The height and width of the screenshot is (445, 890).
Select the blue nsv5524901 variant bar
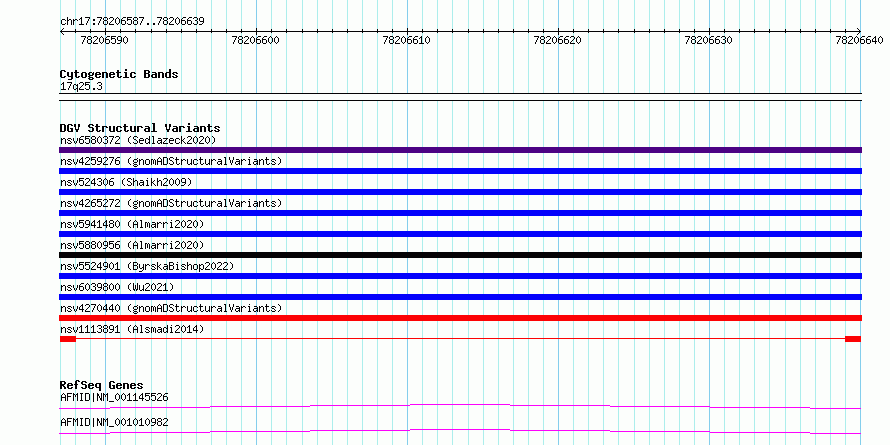coord(460,276)
